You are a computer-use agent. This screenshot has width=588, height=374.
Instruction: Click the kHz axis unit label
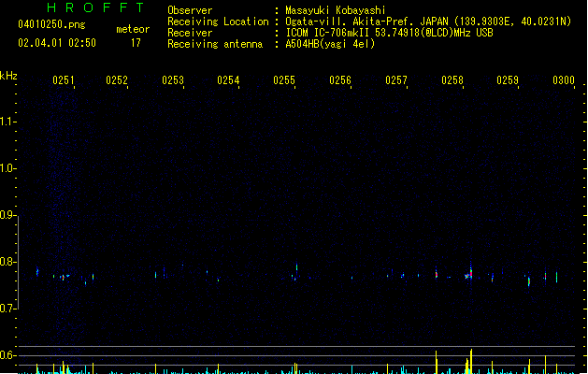pyautogui.click(x=8, y=76)
